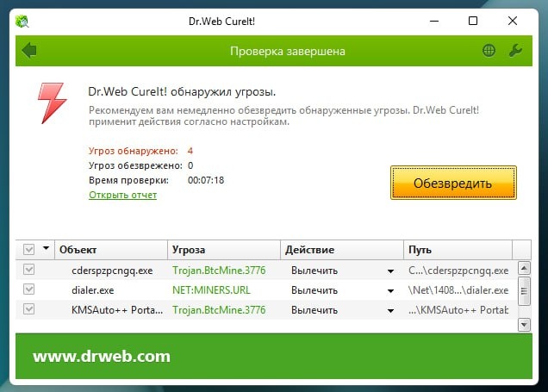Click the path \Net\1408...\dialer.exe
Image resolution: width=548 pixels, height=392 pixels.
(x=458, y=290)
